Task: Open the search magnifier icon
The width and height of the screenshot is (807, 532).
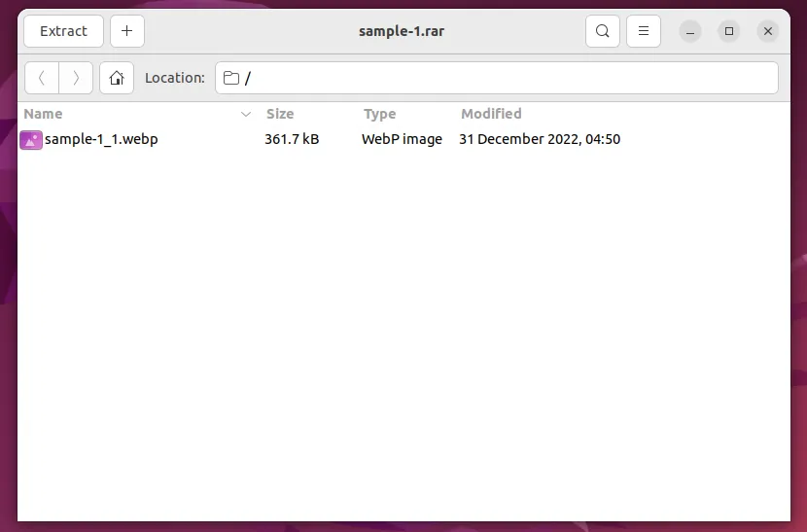Action: (603, 31)
